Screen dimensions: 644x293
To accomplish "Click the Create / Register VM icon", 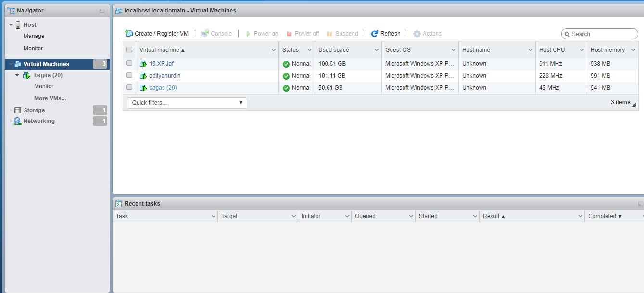I will point(129,33).
